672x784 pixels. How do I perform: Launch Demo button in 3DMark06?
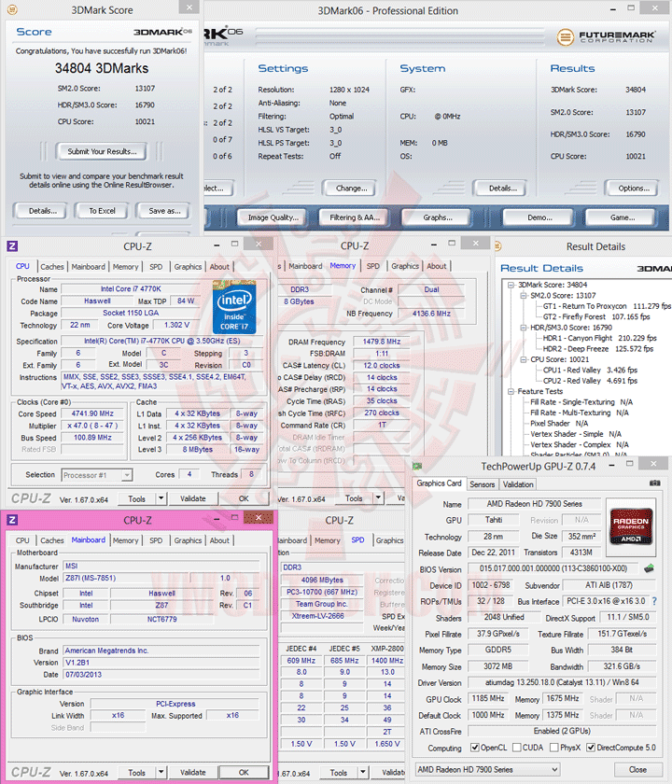coord(539,217)
